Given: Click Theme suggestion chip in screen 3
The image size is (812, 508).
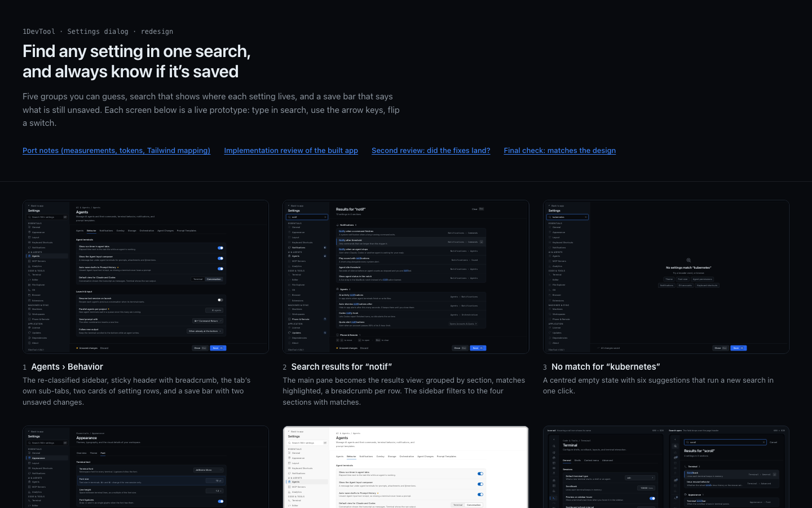Looking at the screenshot, I should [669, 279].
